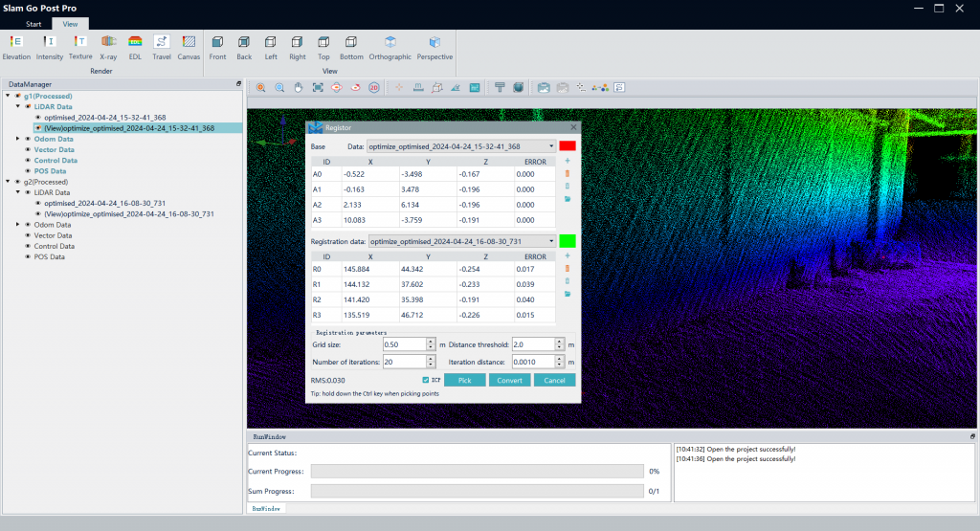Select the RunWindow bottom tab
This screenshot has width=980, height=531.
[265, 509]
